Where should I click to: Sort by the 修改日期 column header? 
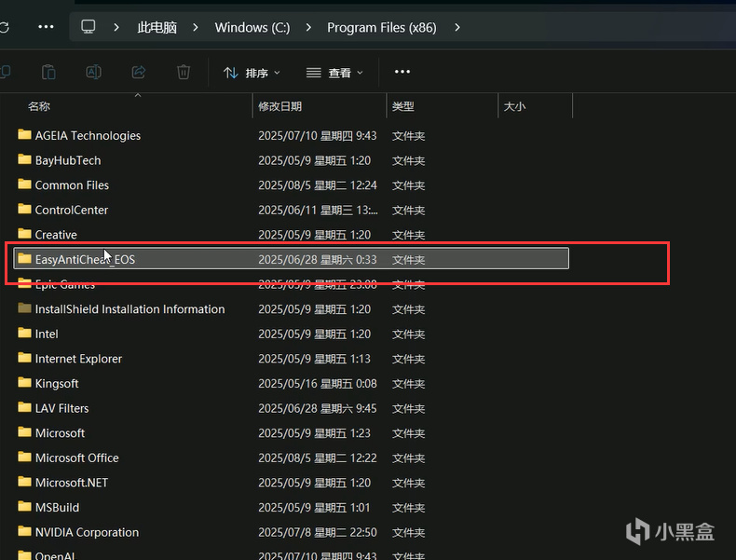(279, 106)
